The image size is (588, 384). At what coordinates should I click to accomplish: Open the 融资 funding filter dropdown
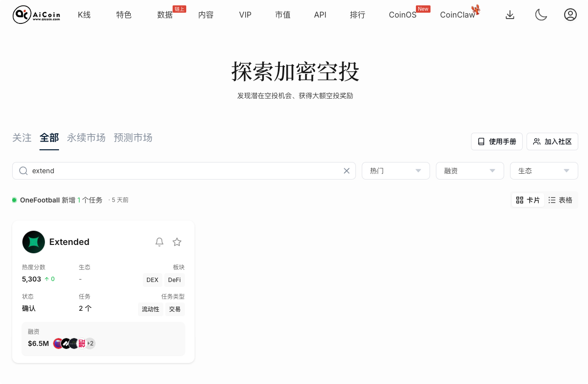[470, 171]
